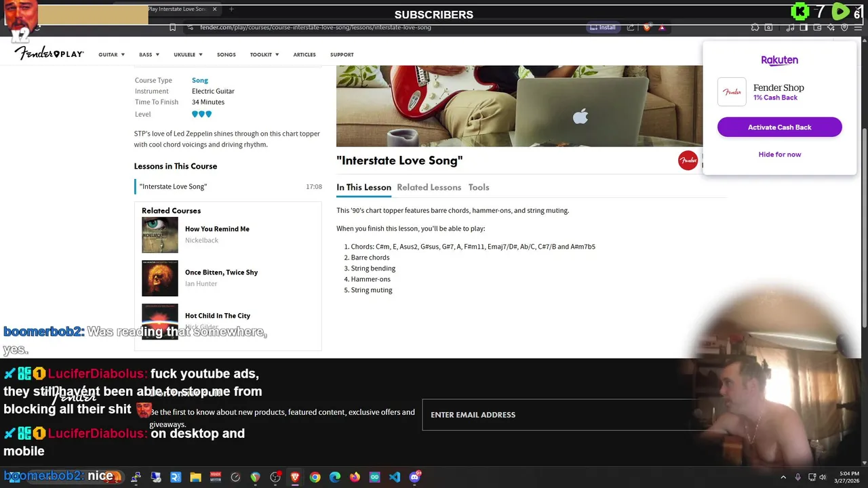Go to the ARTICLES page
Viewport: 868px width, 488px height.
[304, 55]
